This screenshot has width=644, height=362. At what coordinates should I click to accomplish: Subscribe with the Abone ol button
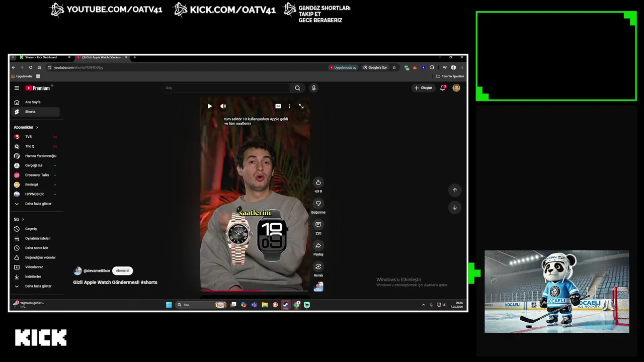122,270
